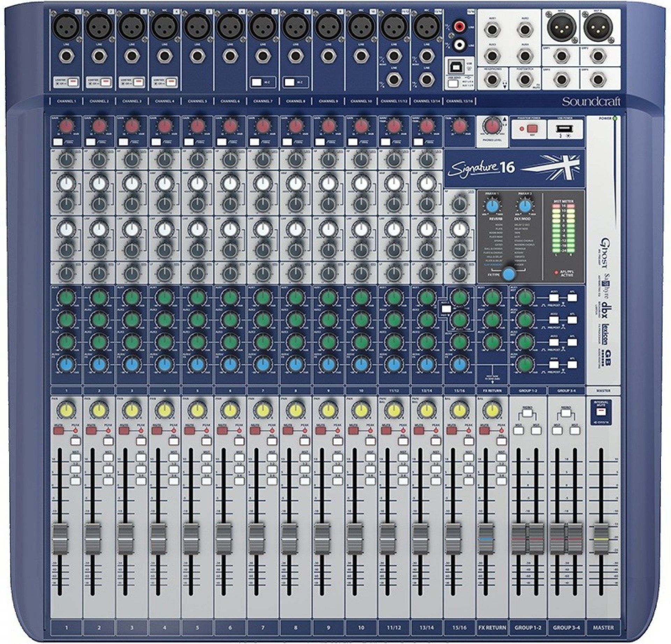Click the FX Return fader with blue stripe
671x644 pixels.
click(486, 538)
